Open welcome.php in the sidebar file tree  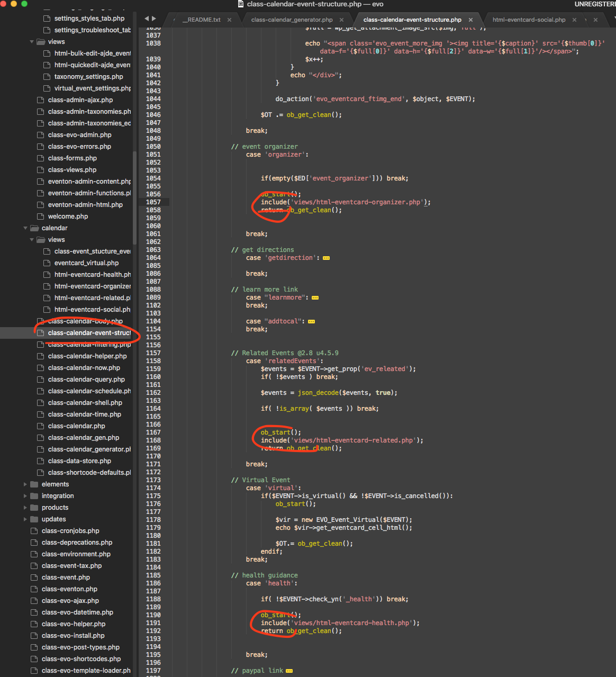coord(68,216)
